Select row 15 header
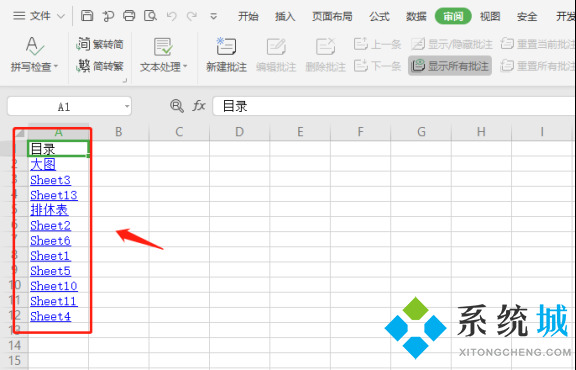Image resolution: width=576 pixels, height=370 pixels. pyautogui.click(x=15, y=360)
